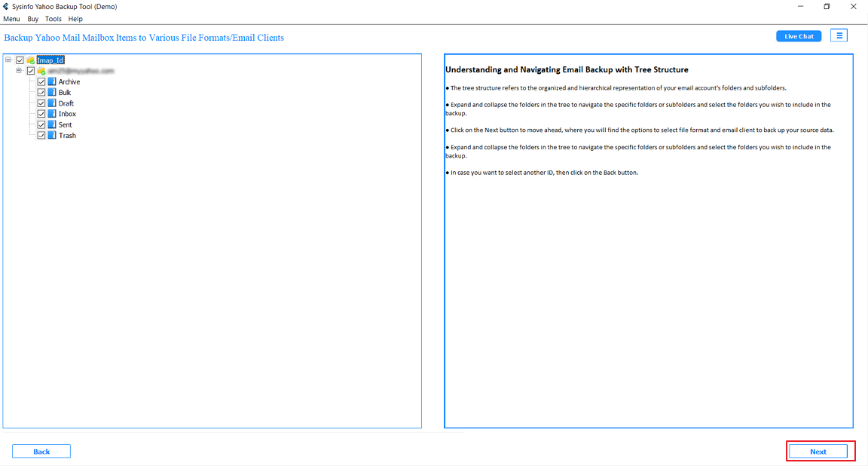Click the Sysinfo app logo in title bar
This screenshot has height=466, width=868.
click(5, 7)
